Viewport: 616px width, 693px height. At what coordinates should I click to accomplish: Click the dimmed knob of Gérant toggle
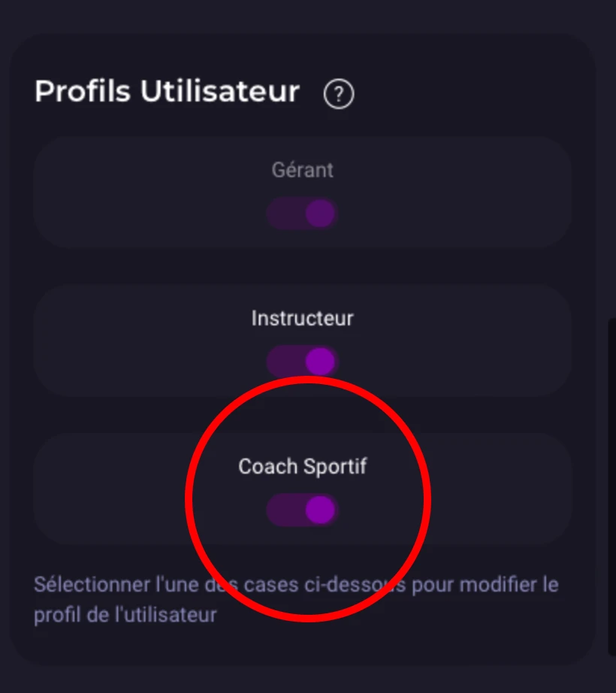319,214
